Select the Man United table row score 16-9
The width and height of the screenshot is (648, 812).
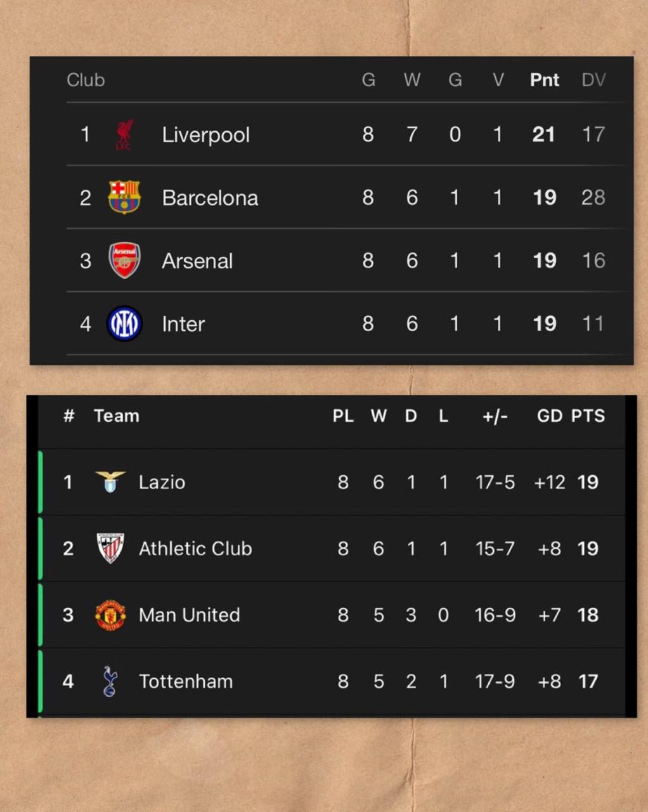click(495, 615)
